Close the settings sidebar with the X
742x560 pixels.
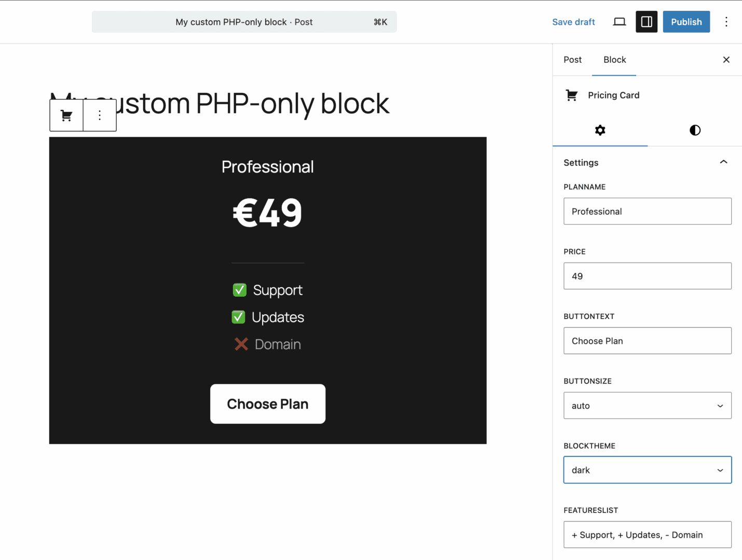pyautogui.click(x=726, y=60)
